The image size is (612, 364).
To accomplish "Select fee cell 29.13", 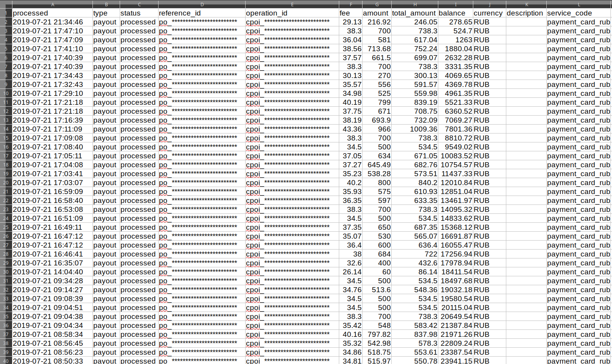I will coord(350,22).
